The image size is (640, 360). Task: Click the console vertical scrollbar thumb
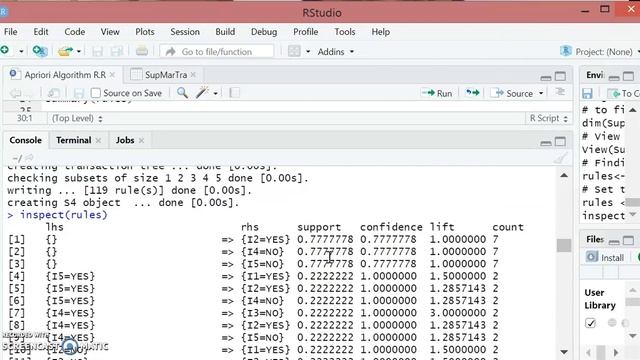(x=564, y=245)
